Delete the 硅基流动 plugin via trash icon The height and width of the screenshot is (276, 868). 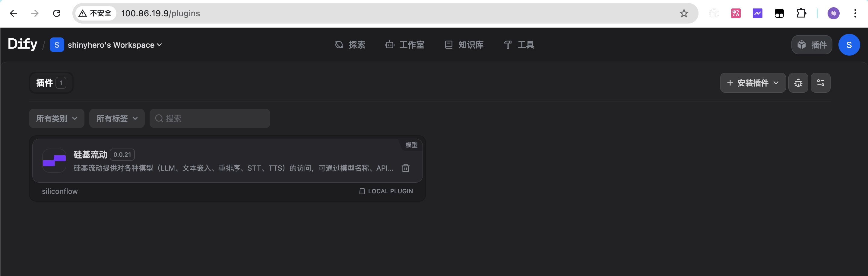[x=405, y=168]
